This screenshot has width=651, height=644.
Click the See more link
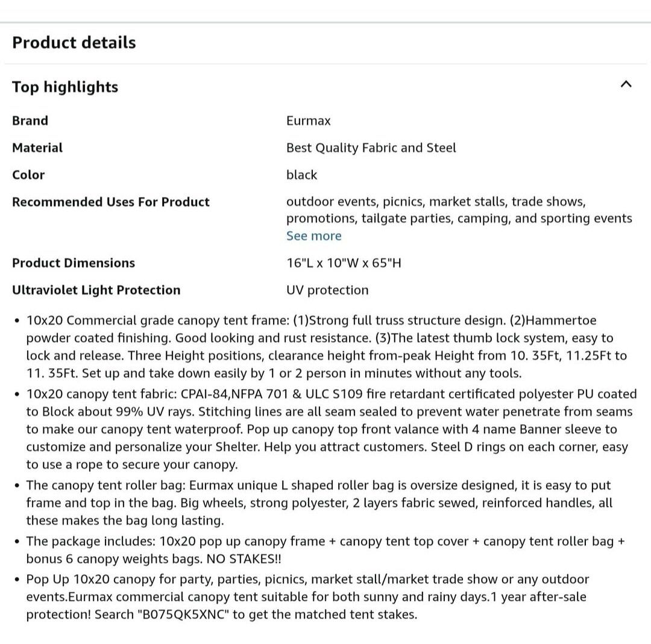(x=313, y=236)
